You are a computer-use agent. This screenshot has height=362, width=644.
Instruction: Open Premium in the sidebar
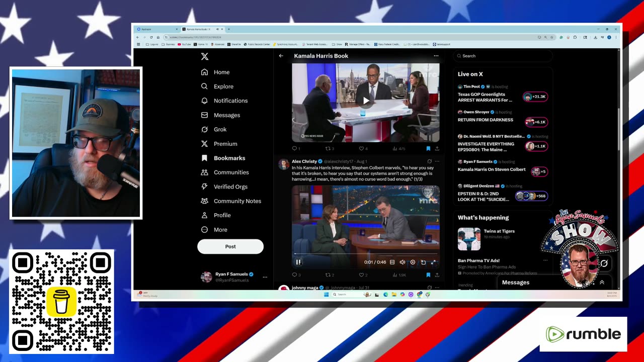click(219, 144)
